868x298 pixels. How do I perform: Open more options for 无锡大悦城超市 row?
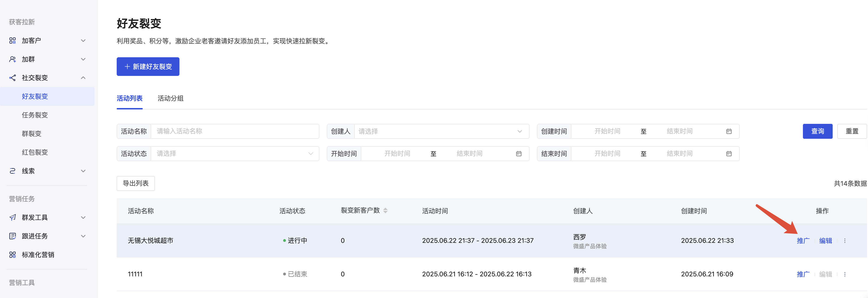click(x=845, y=241)
